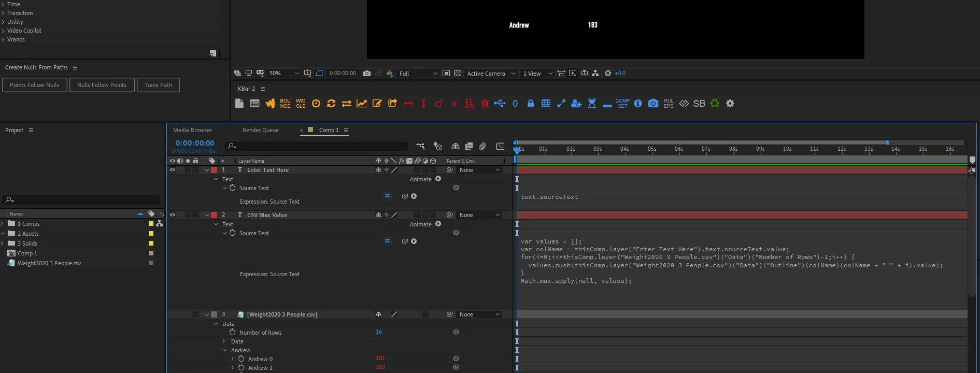Select the Comp 1 timeline tab
This screenshot has height=373, width=980.
[x=329, y=130]
